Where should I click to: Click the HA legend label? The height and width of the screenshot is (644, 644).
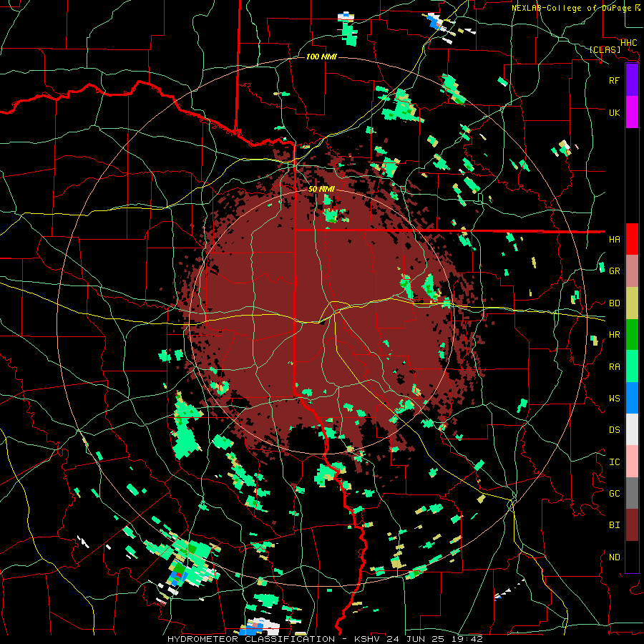(x=615, y=240)
